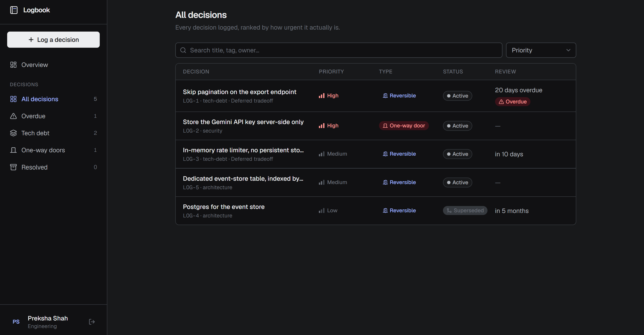Viewport: 644px width, 335px height.
Task: Click High priority bars icon for LOG-2
Action: point(322,126)
